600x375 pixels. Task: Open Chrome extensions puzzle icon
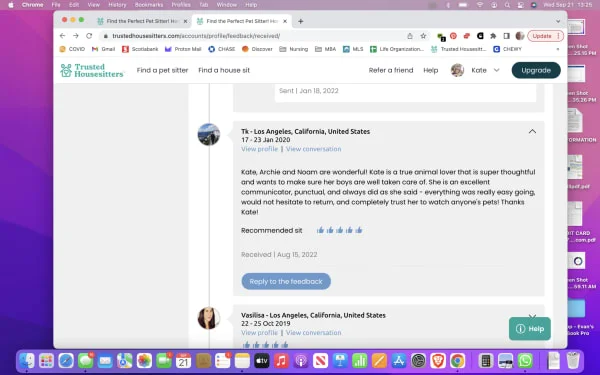pyautogui.click(x=493, y=36)
